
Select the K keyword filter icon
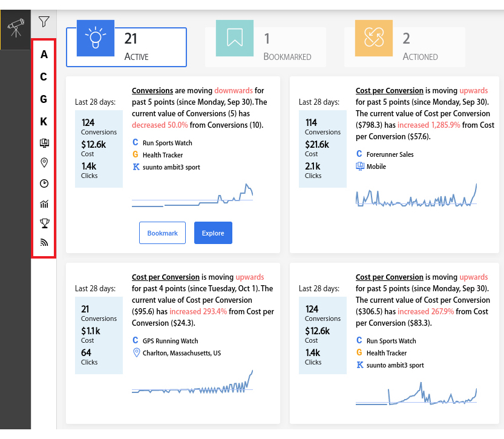pos(44,122)
